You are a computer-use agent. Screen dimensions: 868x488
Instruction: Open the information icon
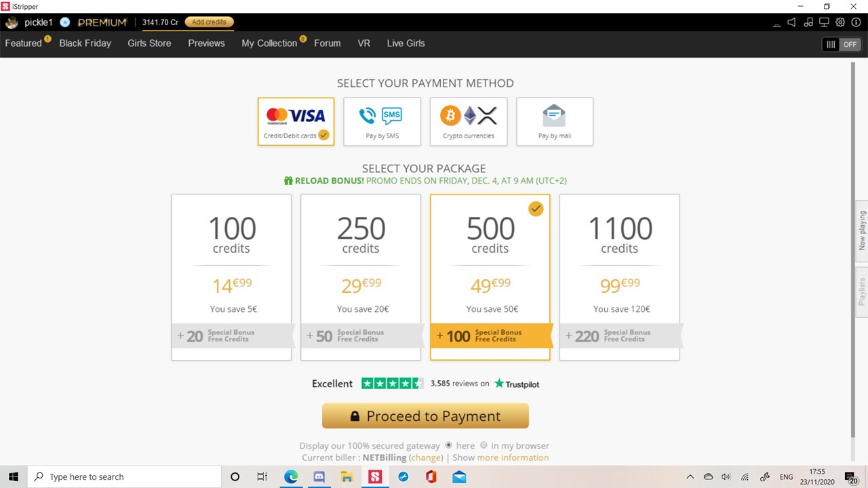pyautogui.click(x=856, y=22)
